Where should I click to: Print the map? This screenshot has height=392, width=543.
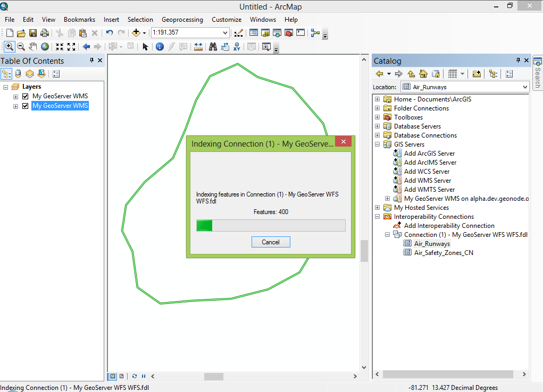coord(45,33)
